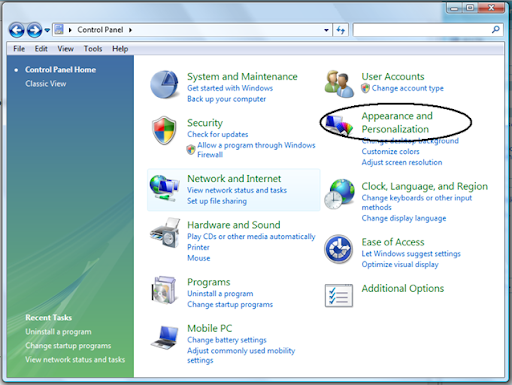Click Optimize visual display
Viewport: 512px width, 385px height.
coord(400,264)
